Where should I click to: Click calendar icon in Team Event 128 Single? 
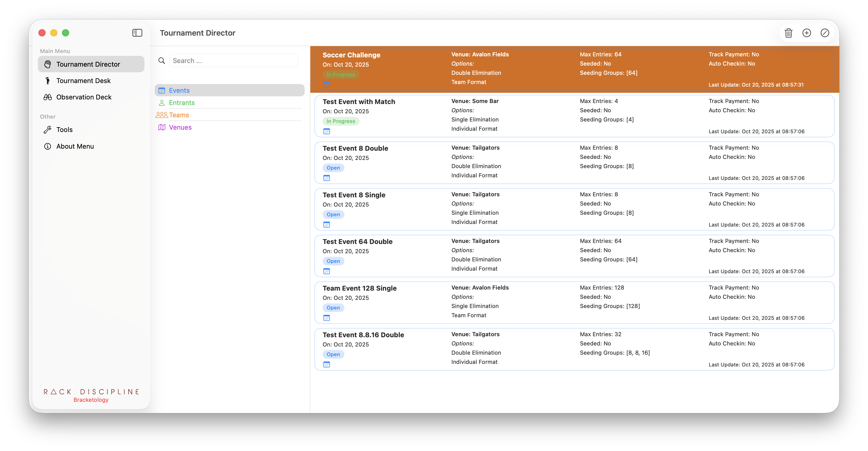[326, 318]
